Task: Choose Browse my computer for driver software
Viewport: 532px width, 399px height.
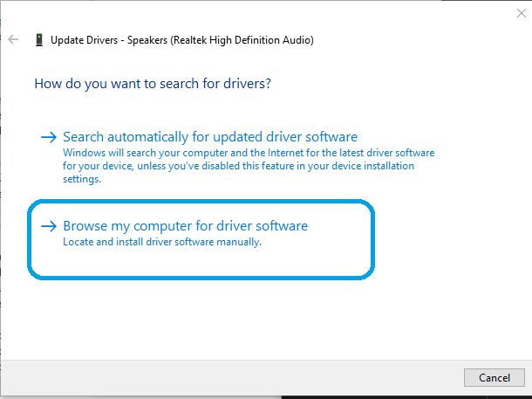Action: (x=185, y=226)
